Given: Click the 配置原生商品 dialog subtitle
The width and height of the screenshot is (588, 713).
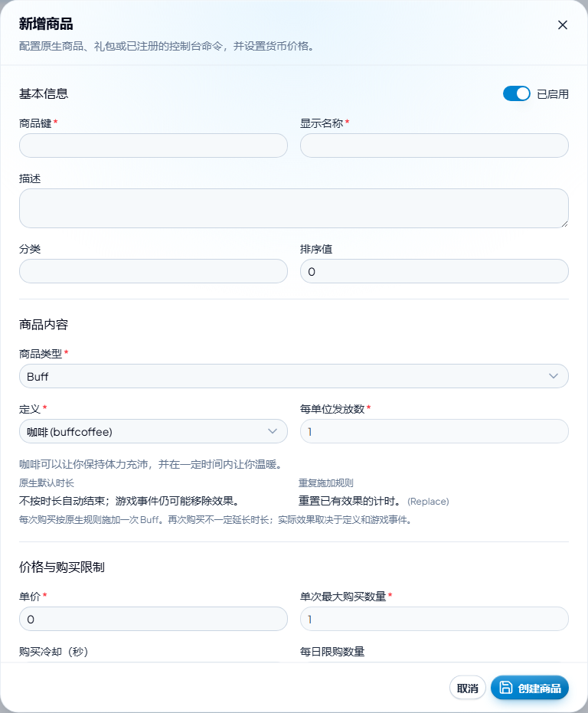Looking at the screenshot, I should tap(168, 47).
